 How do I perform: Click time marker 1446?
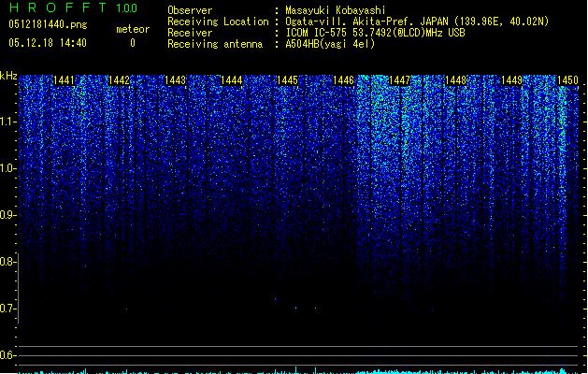coord(343,80)
